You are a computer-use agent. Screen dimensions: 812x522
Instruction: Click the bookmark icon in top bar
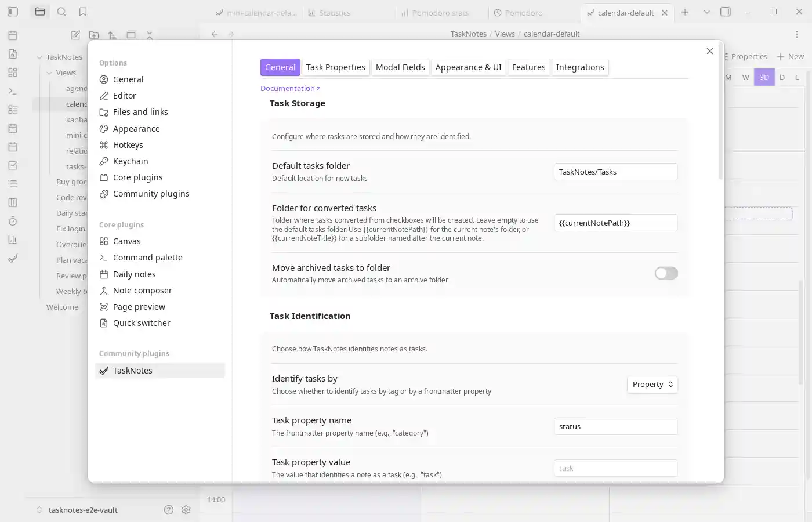[83, 12]
